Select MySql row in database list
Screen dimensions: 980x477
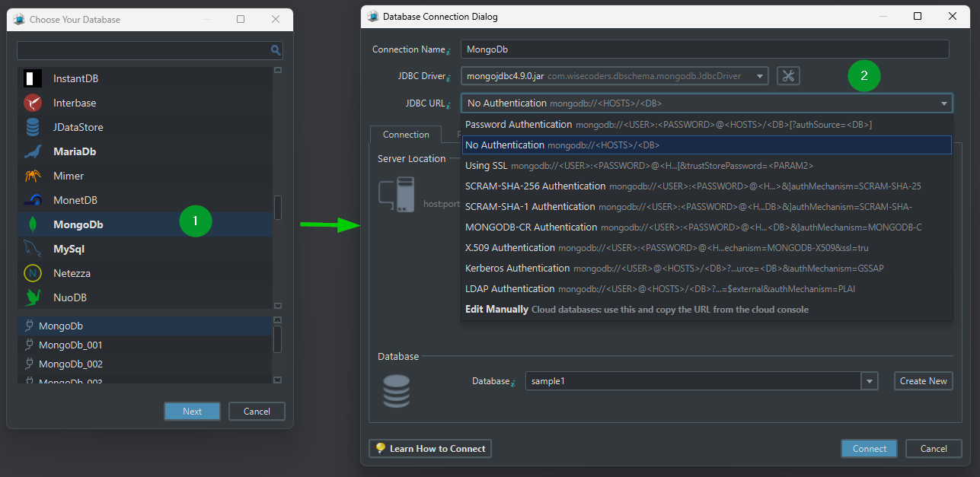click(x=145, y=249)
